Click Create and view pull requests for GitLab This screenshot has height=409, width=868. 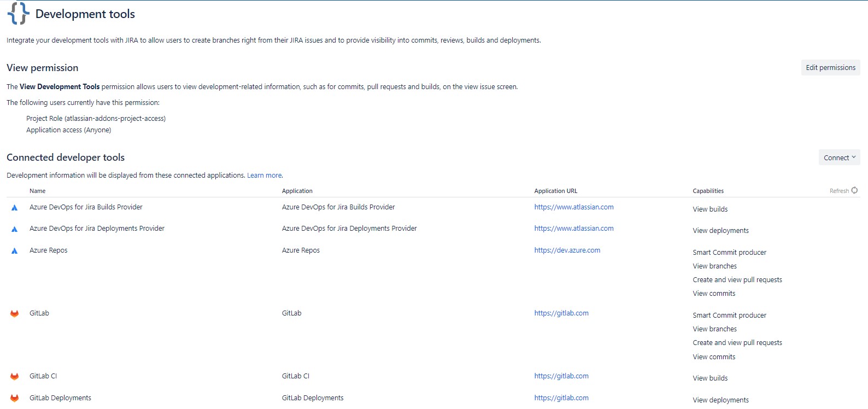737,343
